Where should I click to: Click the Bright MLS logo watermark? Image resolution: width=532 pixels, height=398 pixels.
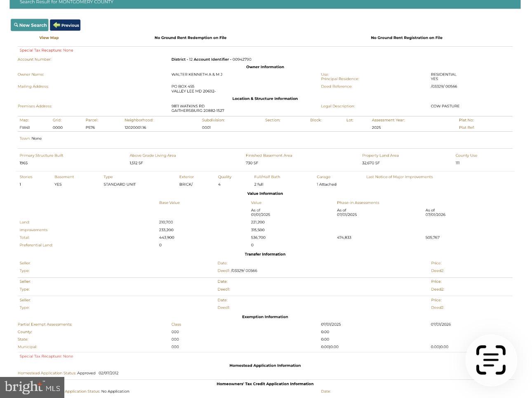[32, 387]
